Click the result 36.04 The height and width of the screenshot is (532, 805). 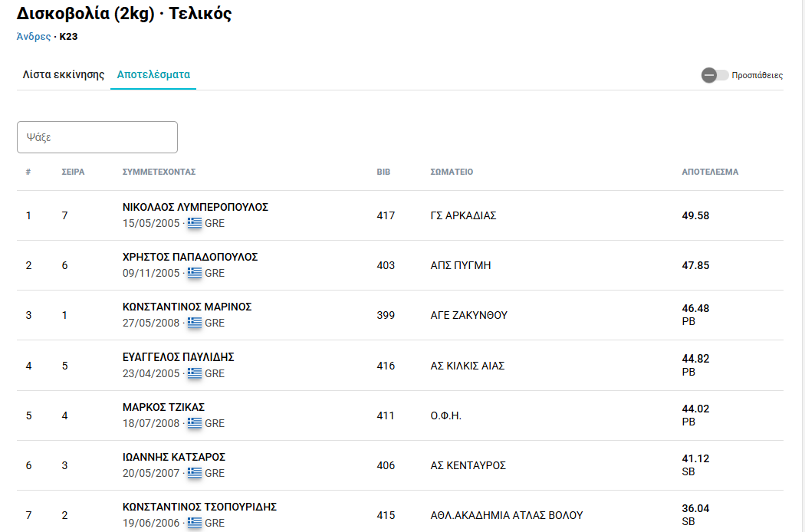[695, 508]
